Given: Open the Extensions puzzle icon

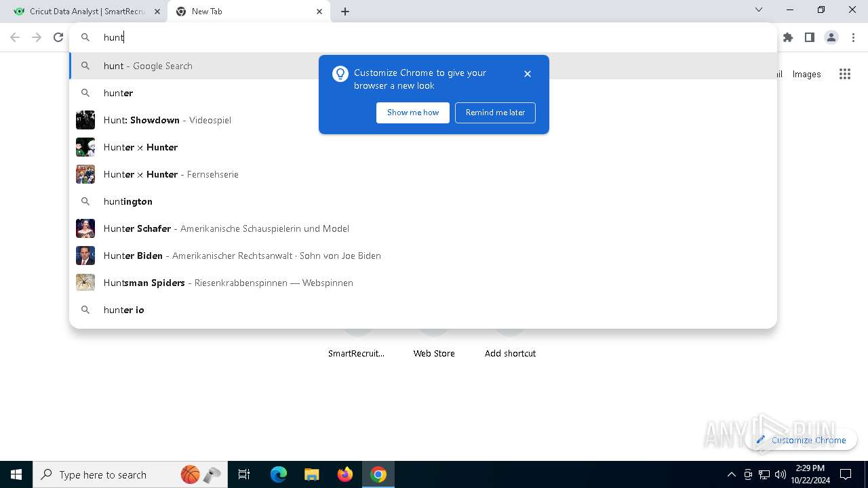Looking at the screenshot, I should 788,37.
